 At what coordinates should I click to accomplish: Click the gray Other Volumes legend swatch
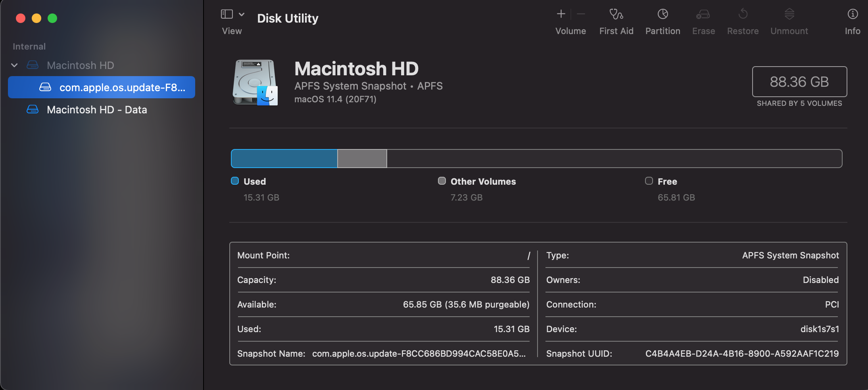coord(442,181)
